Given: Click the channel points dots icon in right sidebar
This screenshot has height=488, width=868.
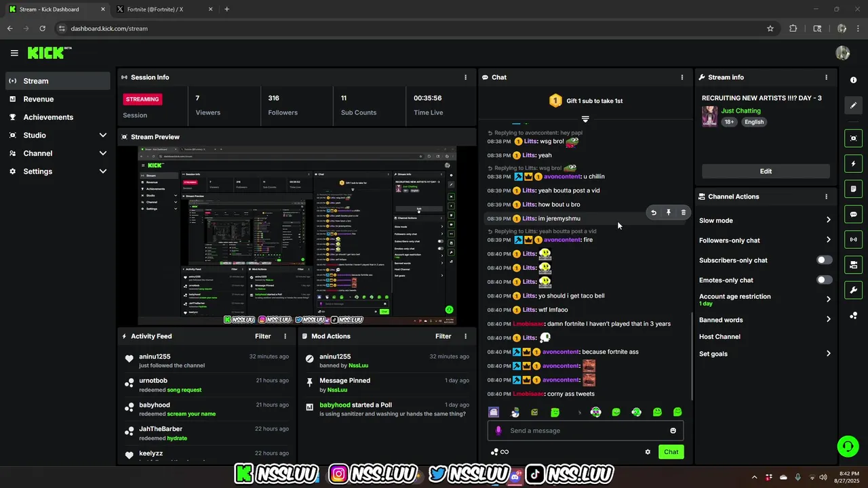Looking at the screenshot, I should point(853,315).
